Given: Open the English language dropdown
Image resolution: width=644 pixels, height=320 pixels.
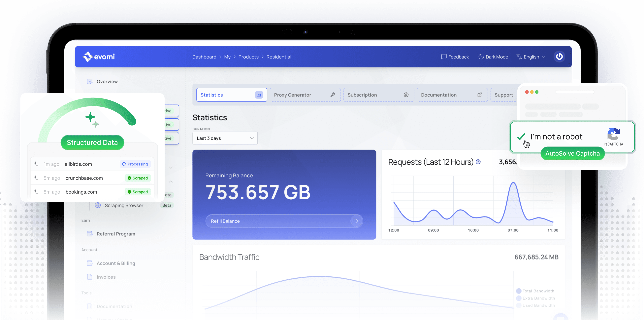Looking at the screenshot, I should click(531, 57).
